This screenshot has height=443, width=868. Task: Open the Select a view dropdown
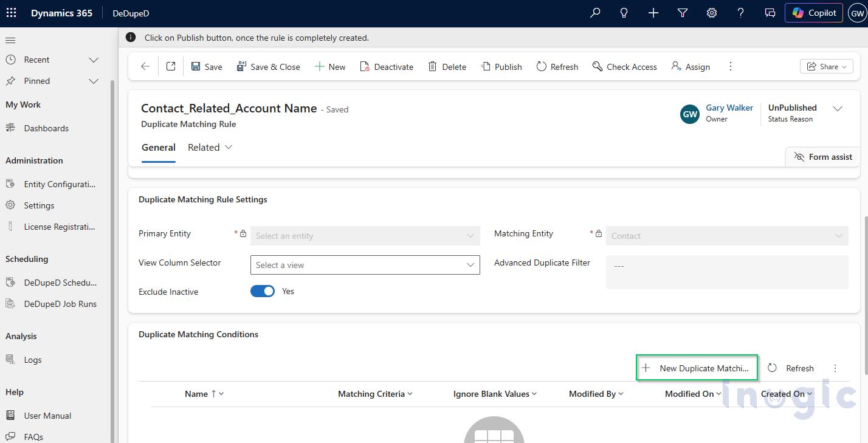tap(365, 265)
